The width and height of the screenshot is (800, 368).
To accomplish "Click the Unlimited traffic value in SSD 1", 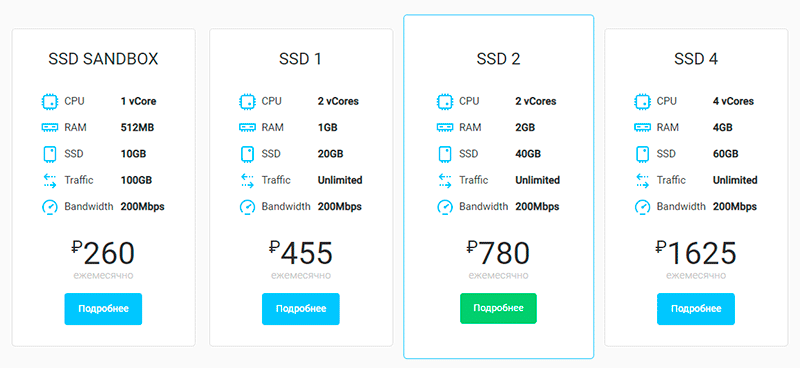I will click(340, 181).
